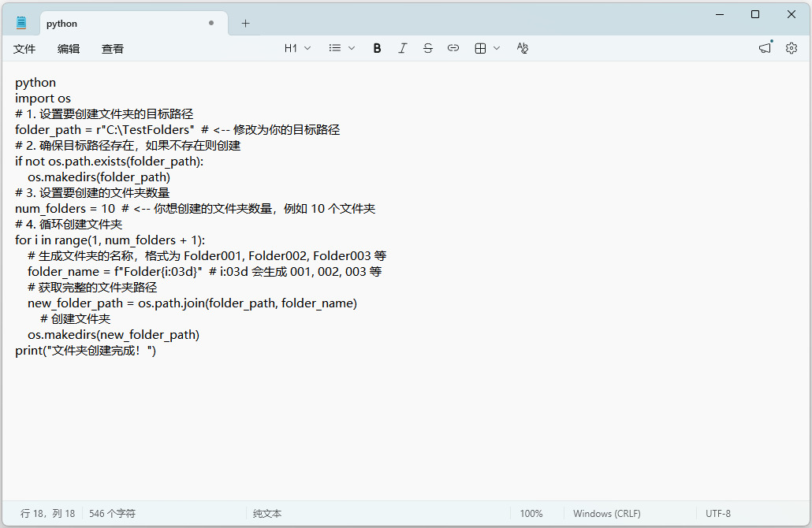The height and width of the screenshot is (528, 812).
Task: Click the clear formatting icon
Action: click(523, 48)
